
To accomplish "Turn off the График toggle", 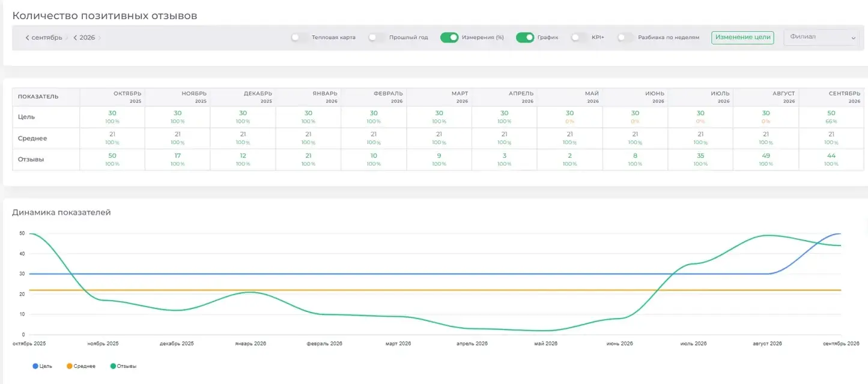I will [525, 37].
